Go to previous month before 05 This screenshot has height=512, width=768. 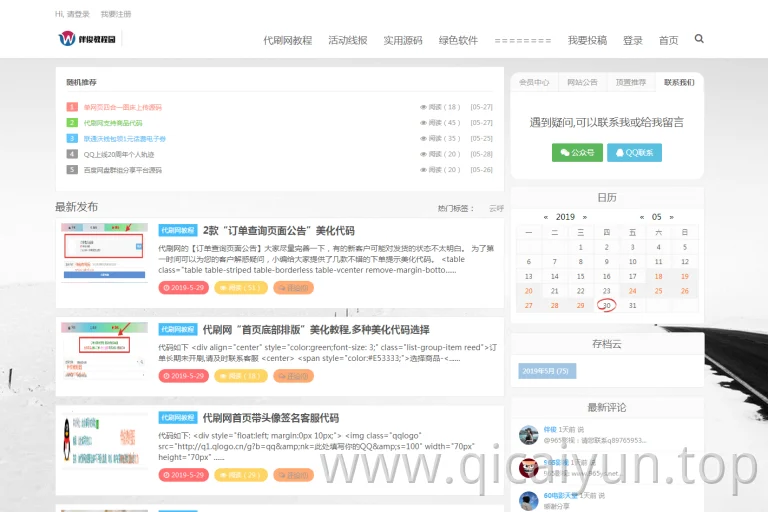click(642, 217)
